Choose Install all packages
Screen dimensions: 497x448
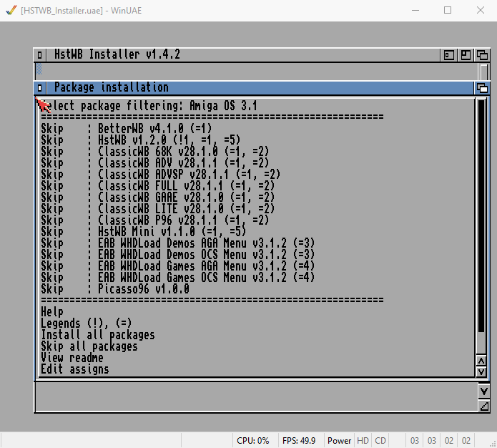coord(98,334)
